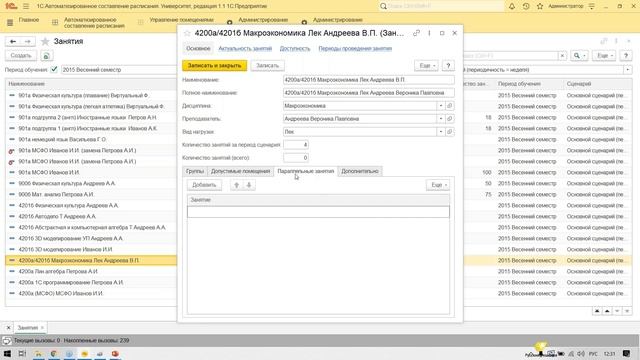640x360 pixels.
Task: Add Занятия list to favorites star
Action: [45, 41]
